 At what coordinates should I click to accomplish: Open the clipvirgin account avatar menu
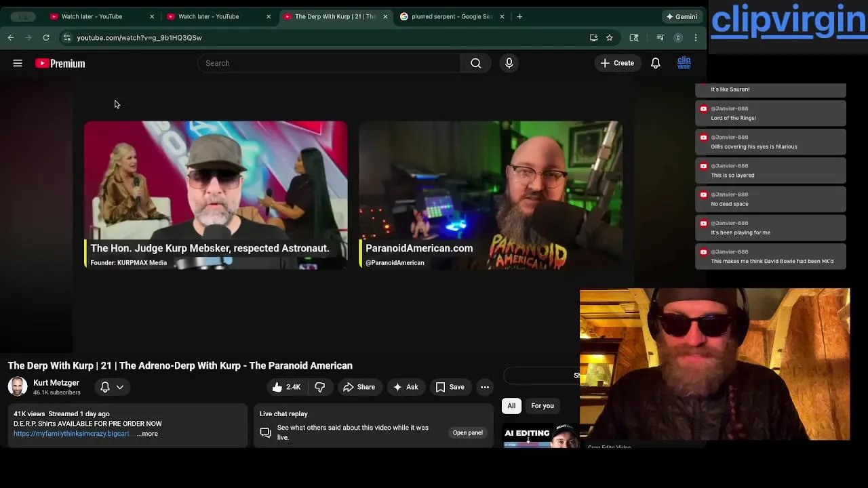[684, 63]
